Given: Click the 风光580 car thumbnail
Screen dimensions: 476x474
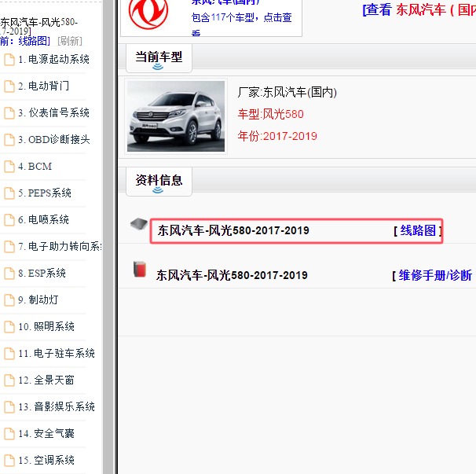Looking at the screenshot, I should (x=176, y=116).
